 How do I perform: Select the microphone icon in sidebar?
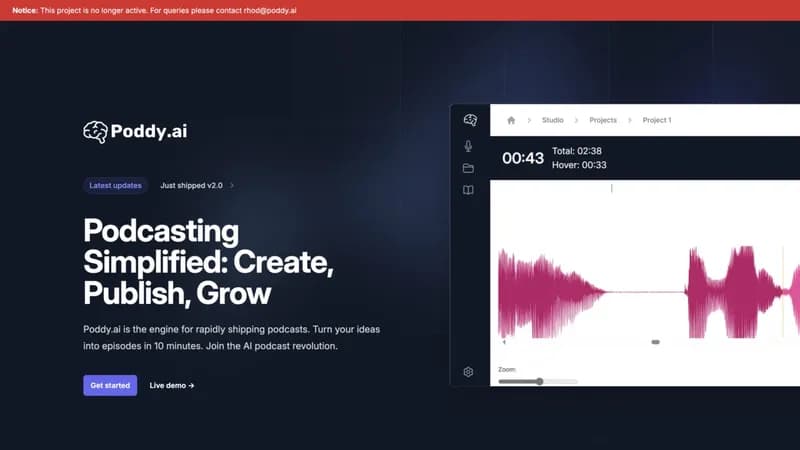point(468,146)
